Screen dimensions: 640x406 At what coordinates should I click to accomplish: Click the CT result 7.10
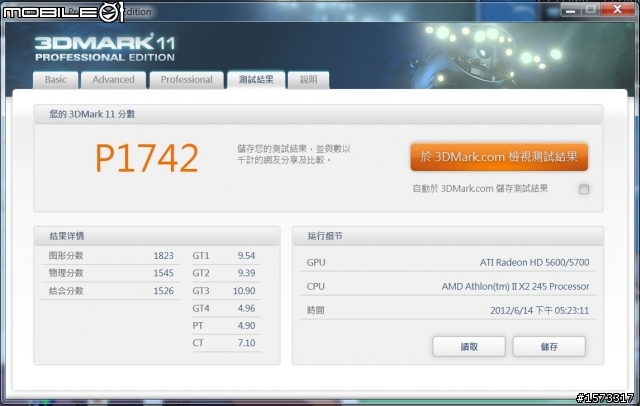247,343
